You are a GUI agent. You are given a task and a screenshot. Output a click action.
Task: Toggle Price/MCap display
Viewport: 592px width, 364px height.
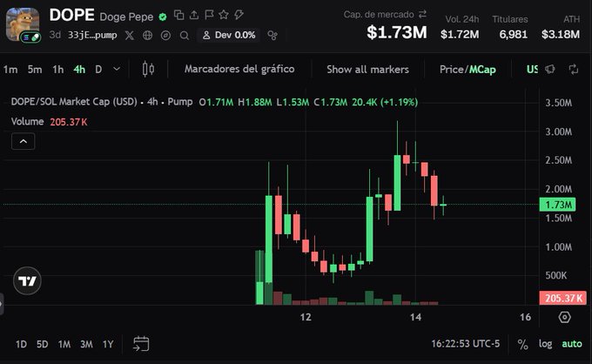[x=468, y=70]
